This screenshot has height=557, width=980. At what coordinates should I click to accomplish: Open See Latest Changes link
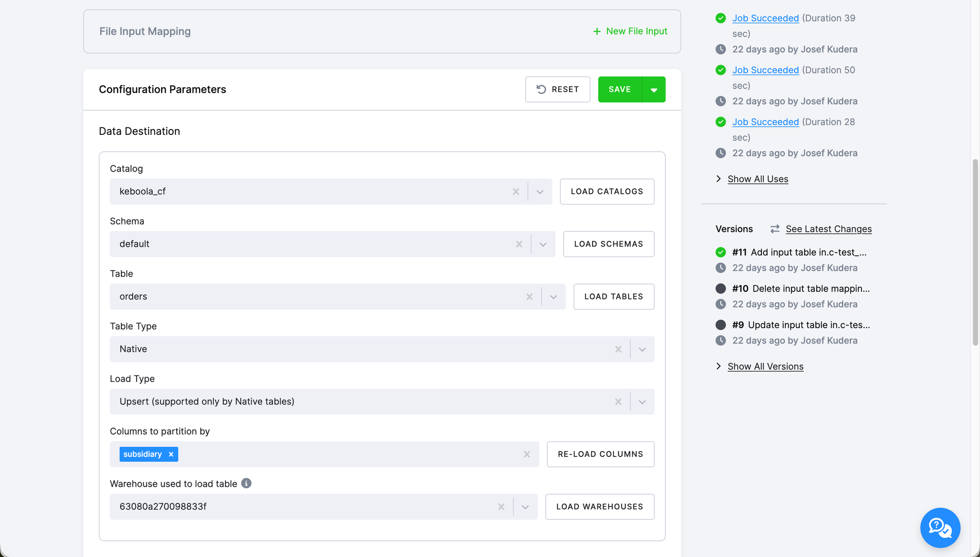coord(828,229)
